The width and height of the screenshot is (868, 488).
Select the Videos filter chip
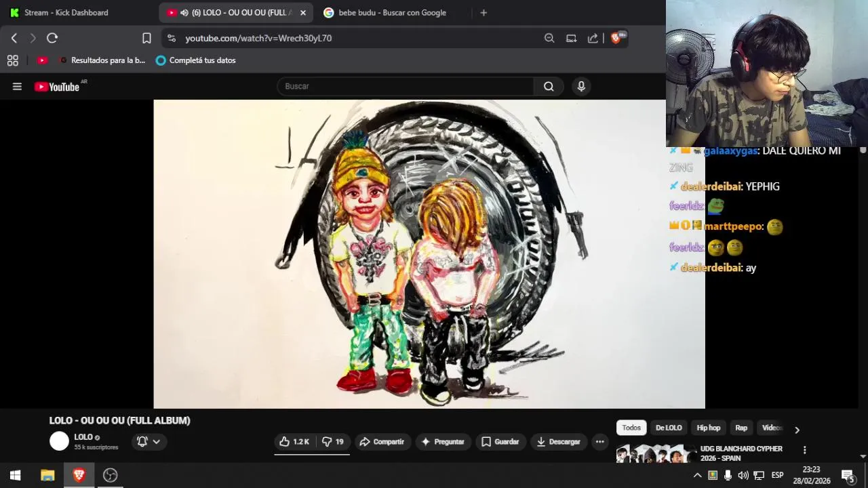(x=772, y=428)
